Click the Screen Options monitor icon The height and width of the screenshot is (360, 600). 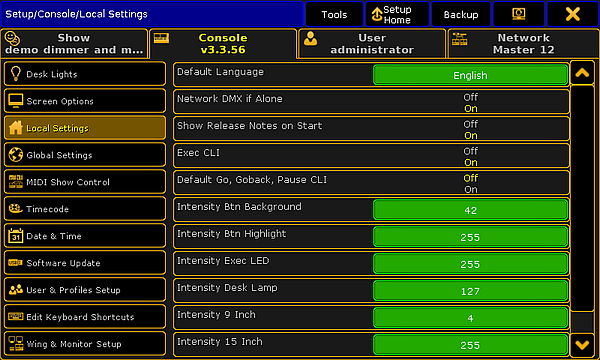coord(16,101)
